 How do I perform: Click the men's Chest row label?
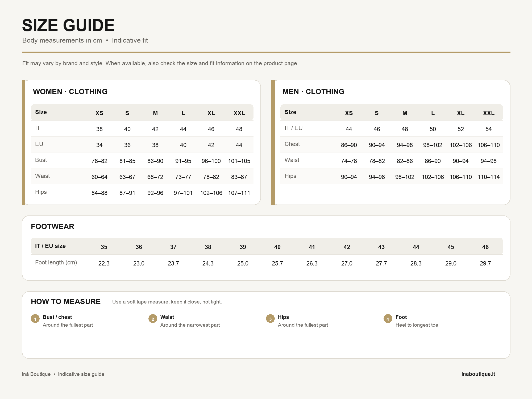(x=292, y=144)
